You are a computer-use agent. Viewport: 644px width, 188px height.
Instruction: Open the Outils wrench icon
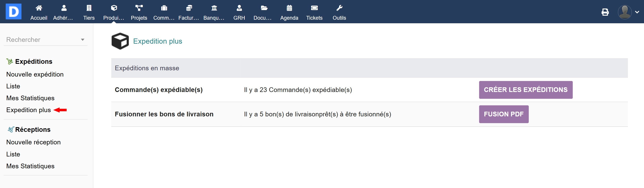339,8
